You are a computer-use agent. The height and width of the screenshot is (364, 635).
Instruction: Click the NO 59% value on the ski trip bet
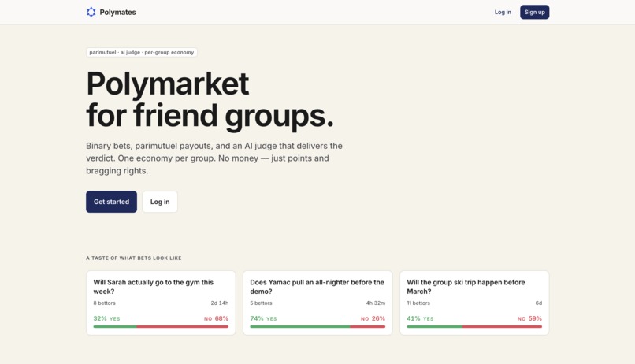point(529,318)
